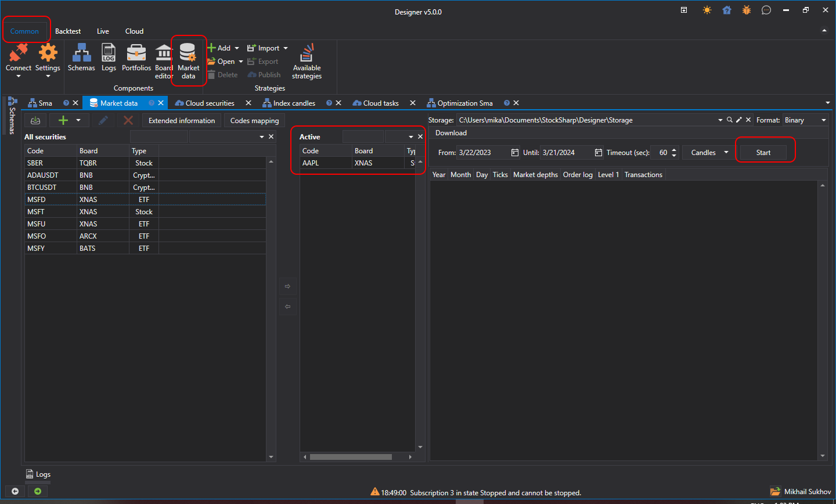
Task: Switch to the Cloud tasks tab
Action: click(380, 103)
